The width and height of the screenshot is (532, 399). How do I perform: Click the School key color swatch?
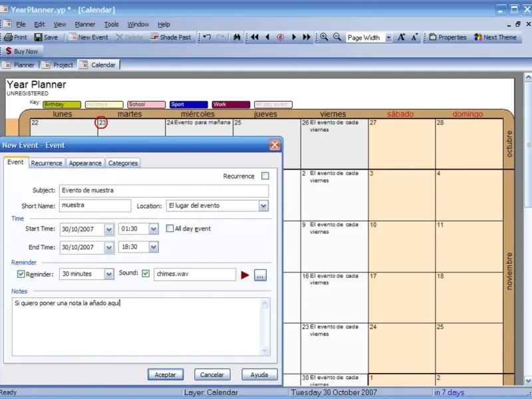click(x=146, y=104)
